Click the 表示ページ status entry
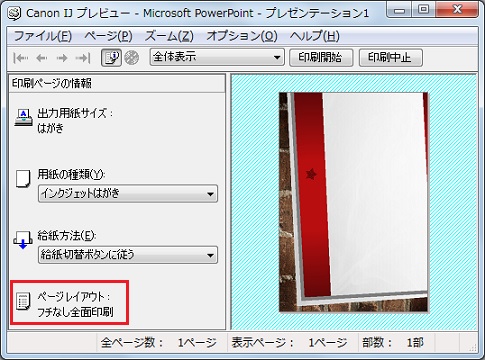485x360 pixels. pos(289,342)
